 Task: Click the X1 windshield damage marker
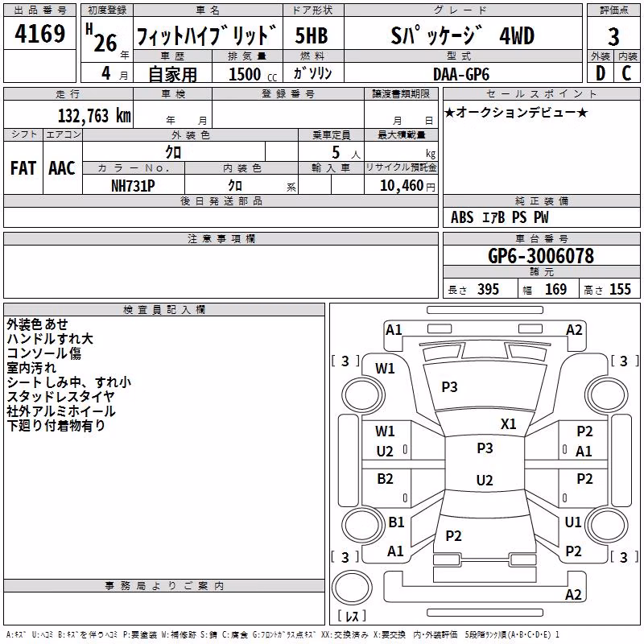(x=508, y=424)
